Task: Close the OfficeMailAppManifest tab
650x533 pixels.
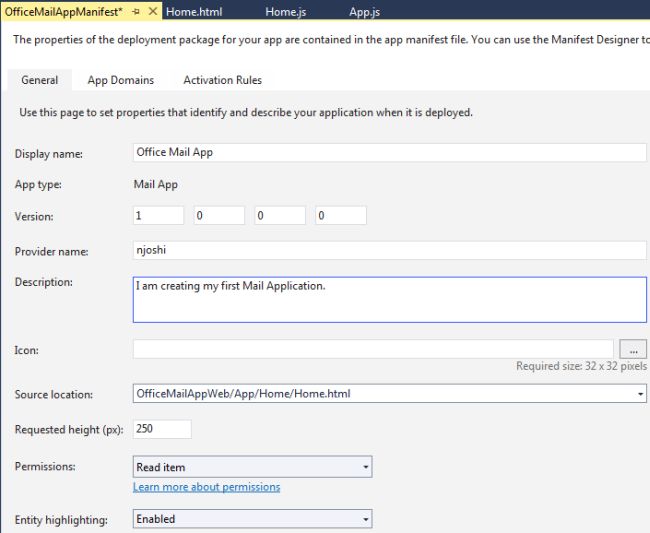Action: 152,12
